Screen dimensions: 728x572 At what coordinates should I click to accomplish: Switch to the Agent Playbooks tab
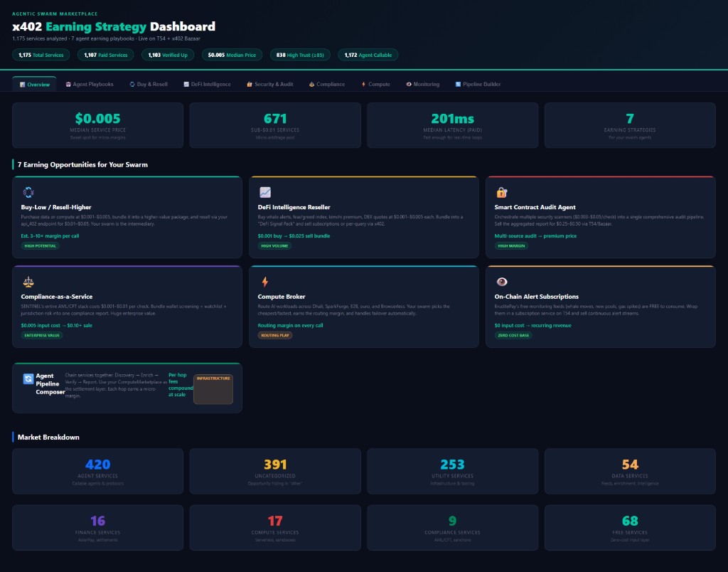[88, 83]
